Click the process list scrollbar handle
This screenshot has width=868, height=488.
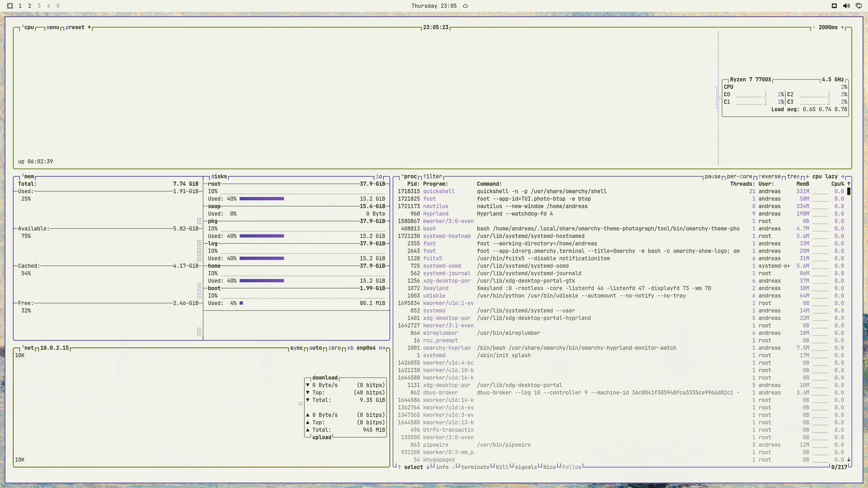point(849,191)
